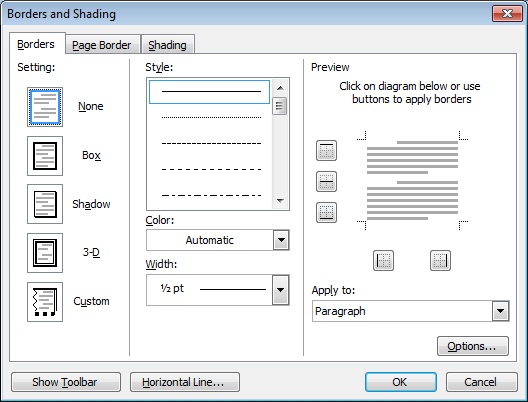The height and width of the screenshot is (402, 528).
Task: Choose the Box border setting icon
Action: coord(45,156)
